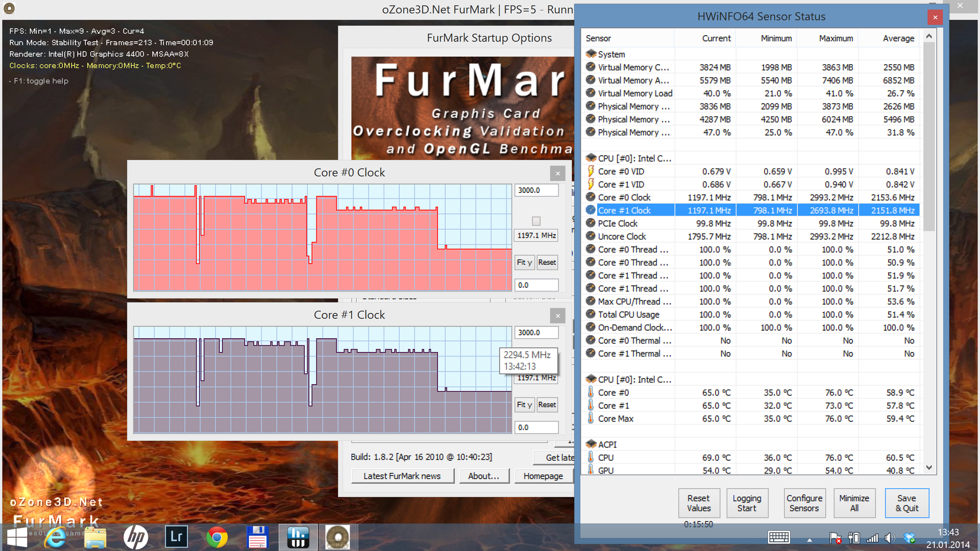980x551 pixels.
Task: Launch Google Chrome from the taskbar
Action: coord(217,537)
